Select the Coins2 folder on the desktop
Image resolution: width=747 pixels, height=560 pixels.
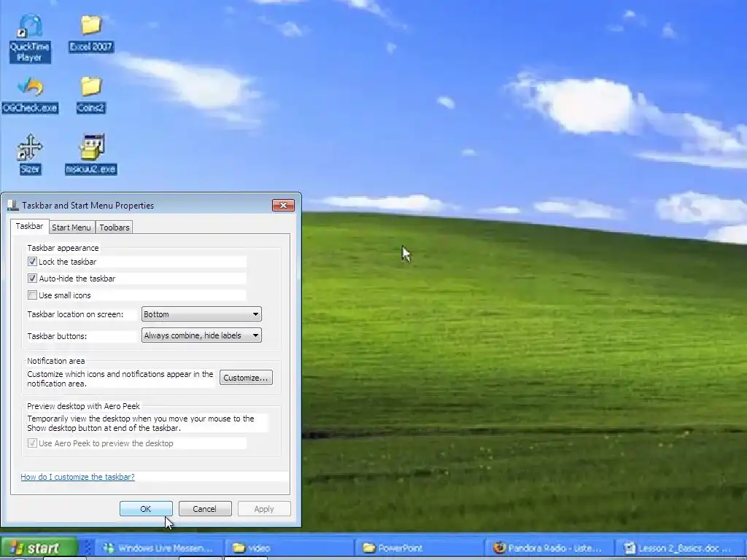pos(90,94)
